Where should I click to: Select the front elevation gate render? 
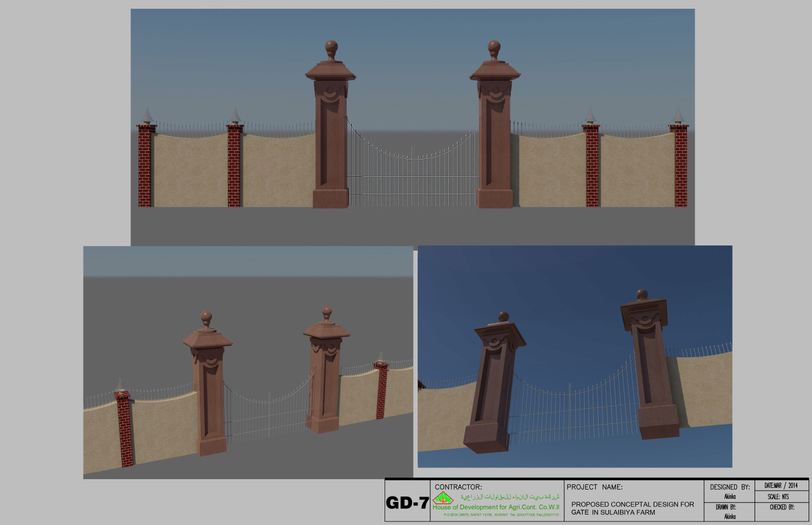[x=412, y=126]
